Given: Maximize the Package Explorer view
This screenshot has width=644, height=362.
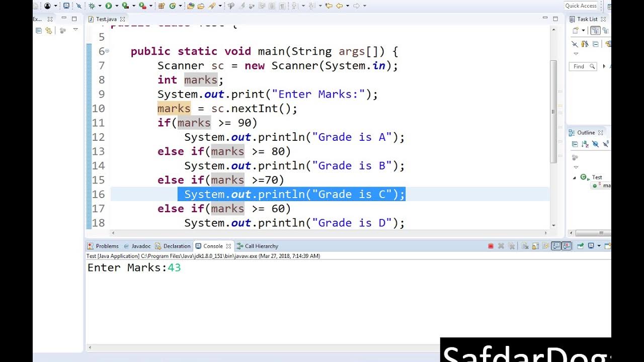Looking at the screenshot, I should [74, 19].
